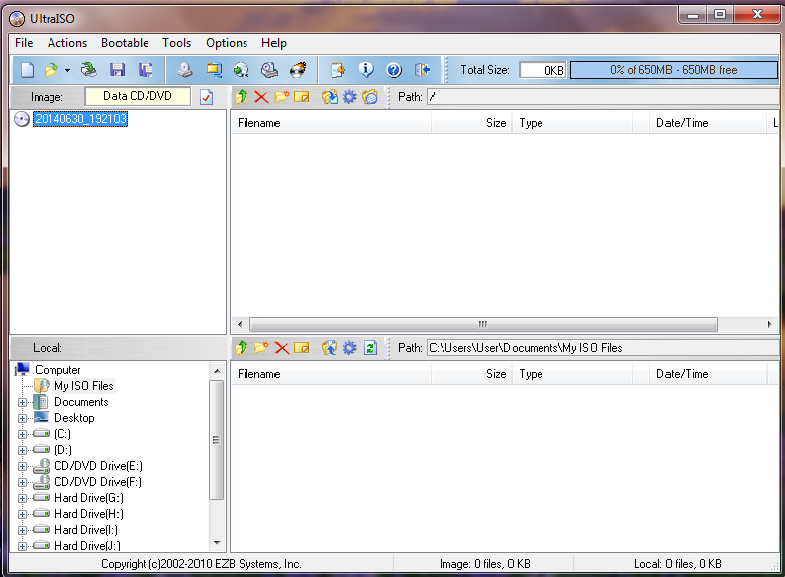Click the image Path field showing slash

coord(603,97)
